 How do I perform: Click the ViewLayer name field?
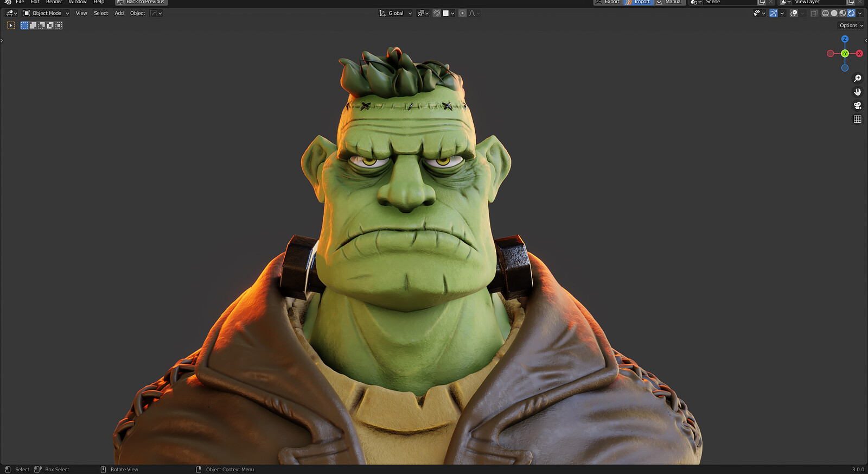(x=819, y=2)
